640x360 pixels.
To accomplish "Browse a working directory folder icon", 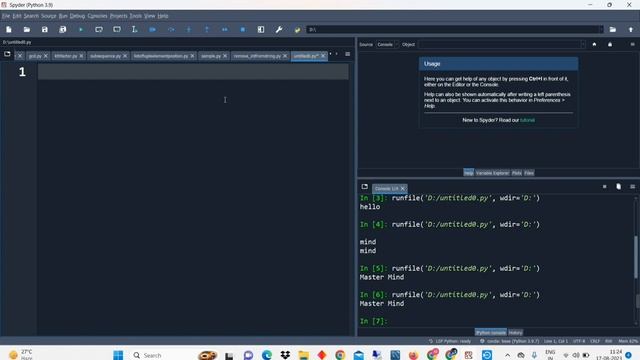I will pos(613,29).
